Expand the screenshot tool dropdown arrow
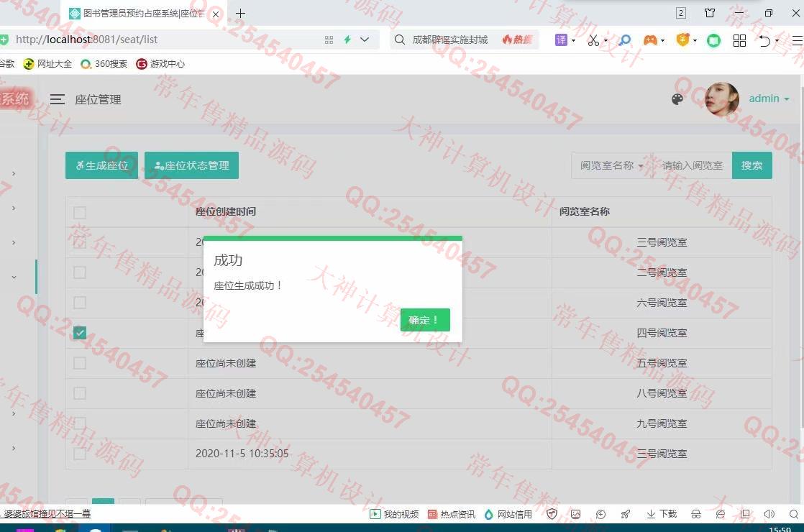 point(606,40)
